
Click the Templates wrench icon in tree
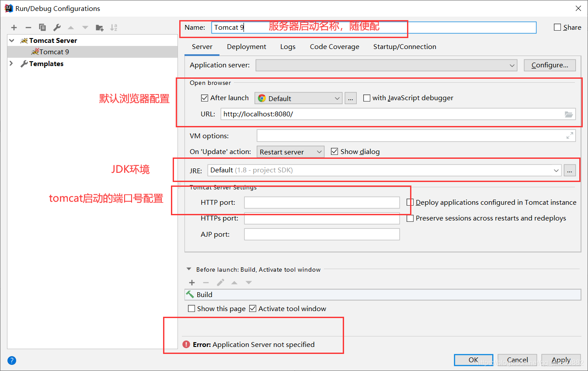24,64
